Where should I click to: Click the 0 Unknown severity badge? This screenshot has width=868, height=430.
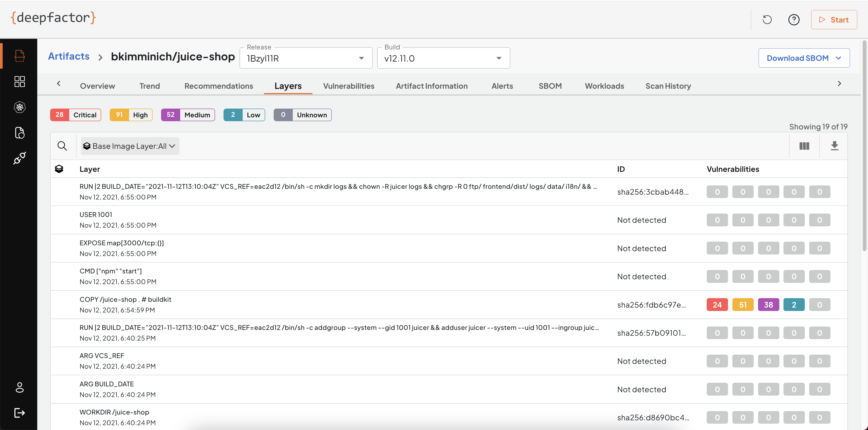point(302,115)
